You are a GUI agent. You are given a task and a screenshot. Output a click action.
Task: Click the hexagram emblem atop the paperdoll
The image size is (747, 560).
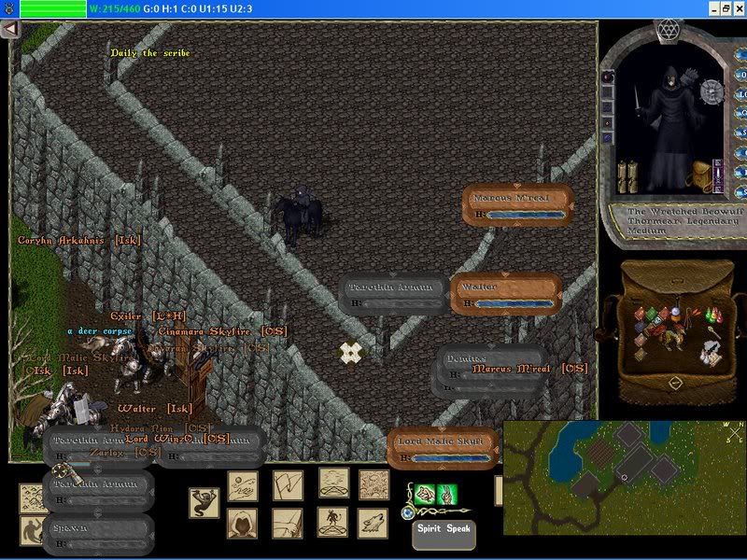668,31
